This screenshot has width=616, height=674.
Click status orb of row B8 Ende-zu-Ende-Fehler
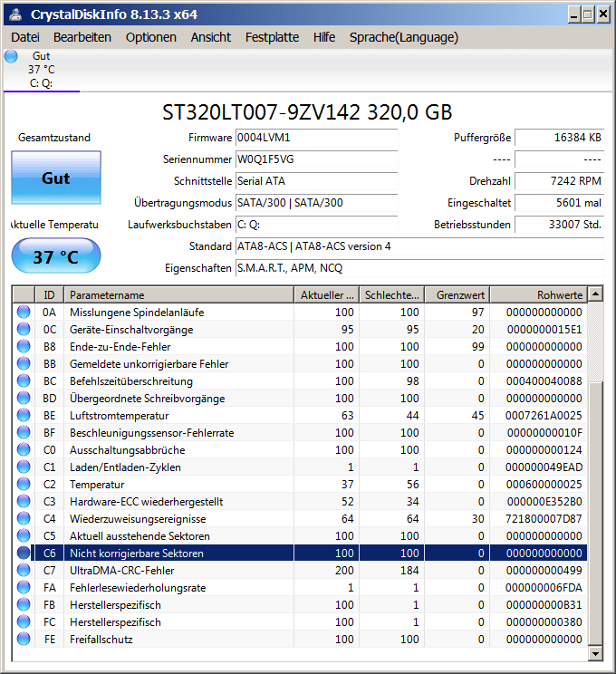pos(24,346)
